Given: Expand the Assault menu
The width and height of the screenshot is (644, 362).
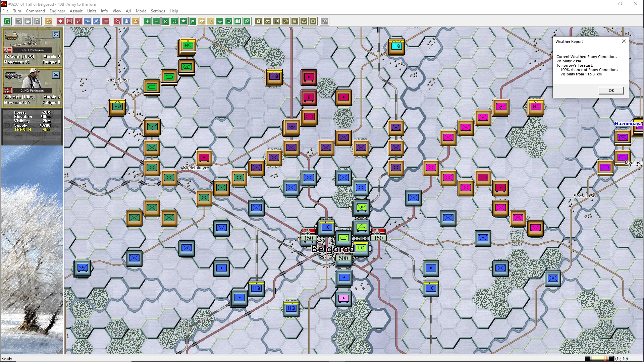Looking at the screenshot, I should tap(76, 11).
